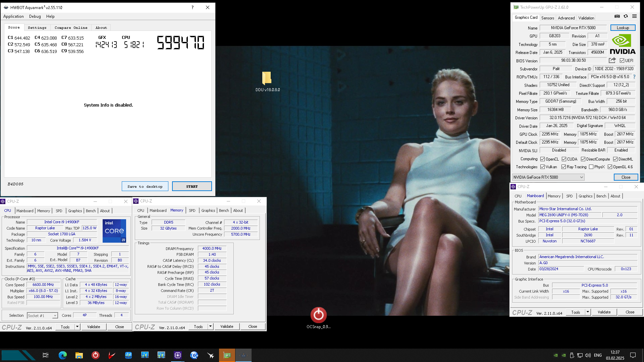Select the Graphics tab in CPU-Z CPU window
This screenshot has width=644, height=362.
coord(75,211)
